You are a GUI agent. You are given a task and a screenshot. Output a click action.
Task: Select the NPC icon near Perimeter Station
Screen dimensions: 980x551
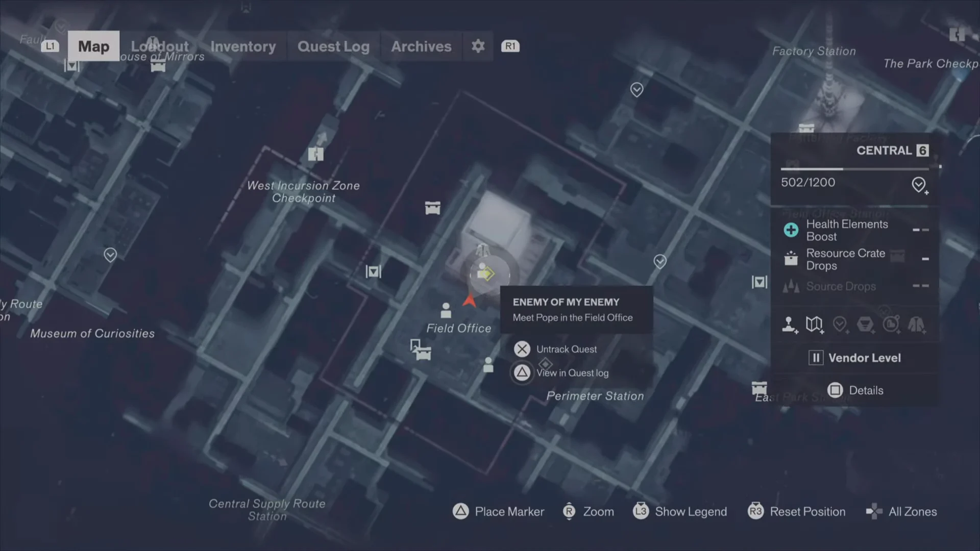pyautogui.click(x=488, y=365)
